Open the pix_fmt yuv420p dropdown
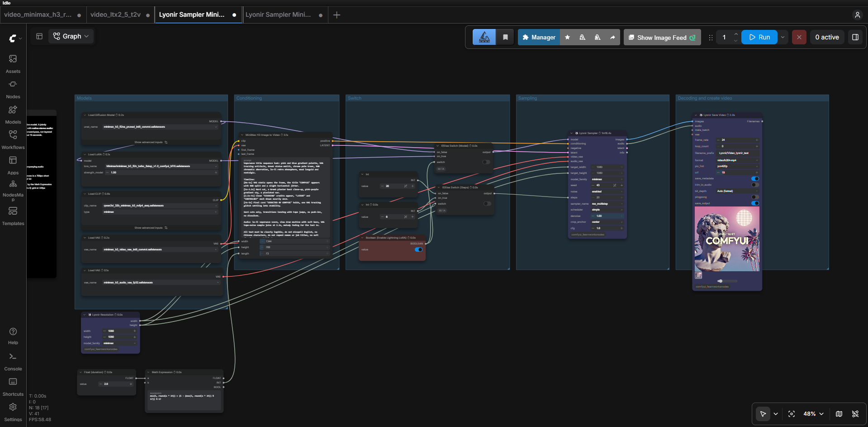The width and height of the screenshot is (868, 427). (736, 166)
